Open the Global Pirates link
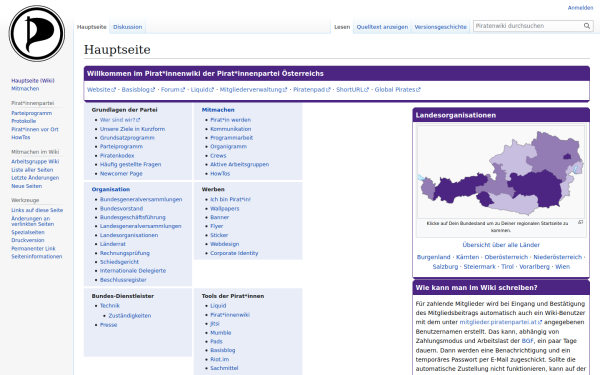This screenshot has height=375, width=600. (397, 90)
